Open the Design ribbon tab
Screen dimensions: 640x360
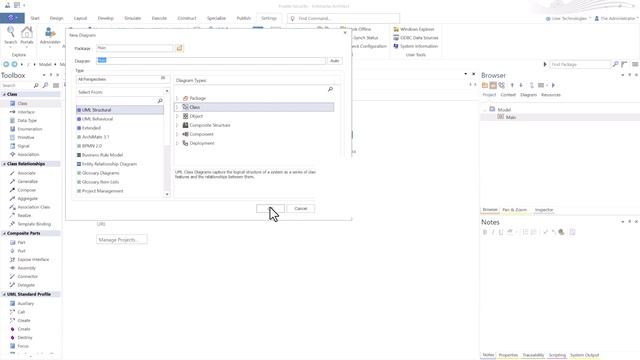pos(56,18)
